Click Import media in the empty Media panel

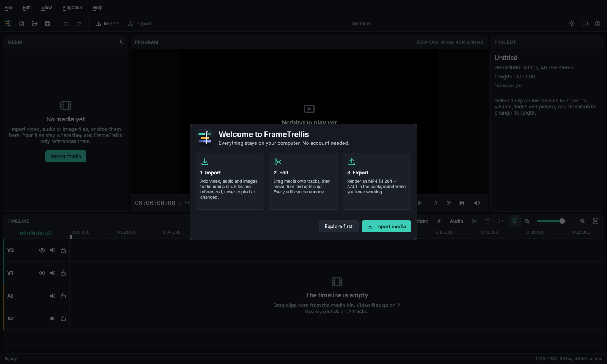tap(66, 156)
